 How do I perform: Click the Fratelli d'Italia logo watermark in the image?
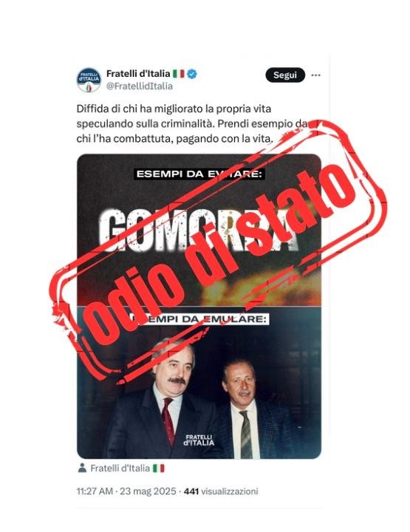[199, 440]
